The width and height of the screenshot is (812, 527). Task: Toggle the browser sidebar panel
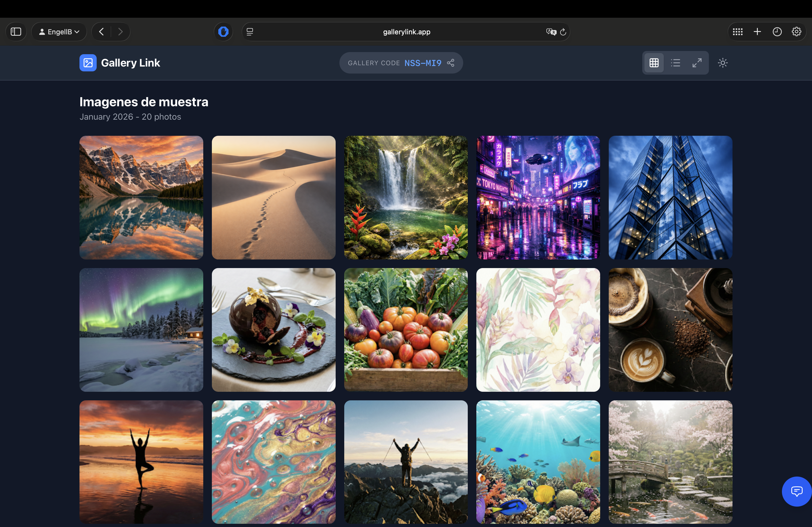point(16,32)
